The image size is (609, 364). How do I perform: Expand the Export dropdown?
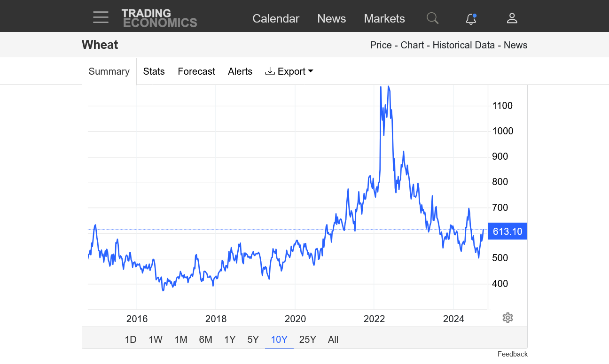pos(289,71)
